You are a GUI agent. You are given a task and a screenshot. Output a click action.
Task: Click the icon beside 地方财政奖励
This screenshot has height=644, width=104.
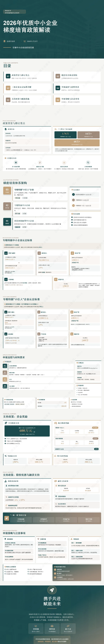56,423
